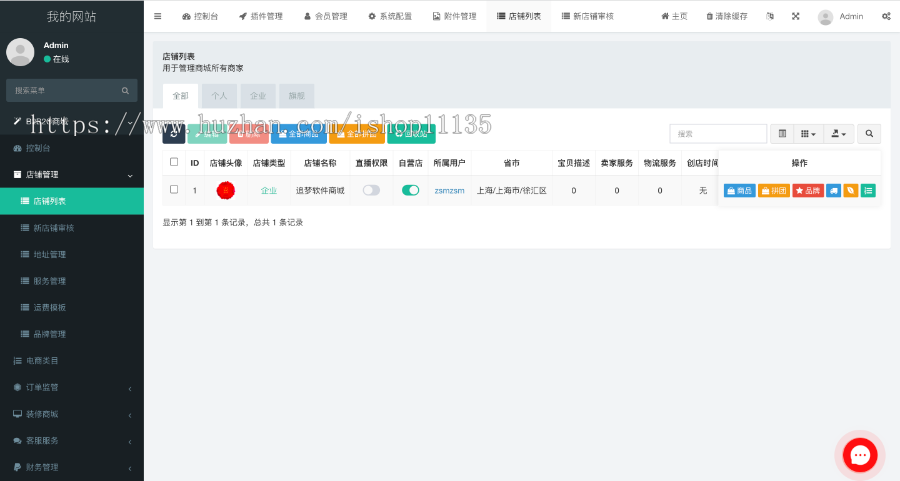Tick the select-all checkbox in table header
Viewport: 900px width, 481px height.
tap(174, 162)
